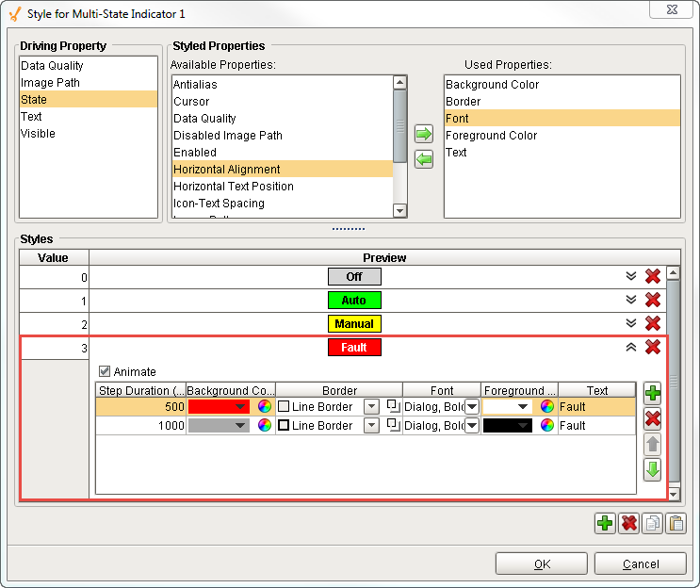Select Text driving property
This screenshot has height=588, width=700.
(x=89, y=117)
